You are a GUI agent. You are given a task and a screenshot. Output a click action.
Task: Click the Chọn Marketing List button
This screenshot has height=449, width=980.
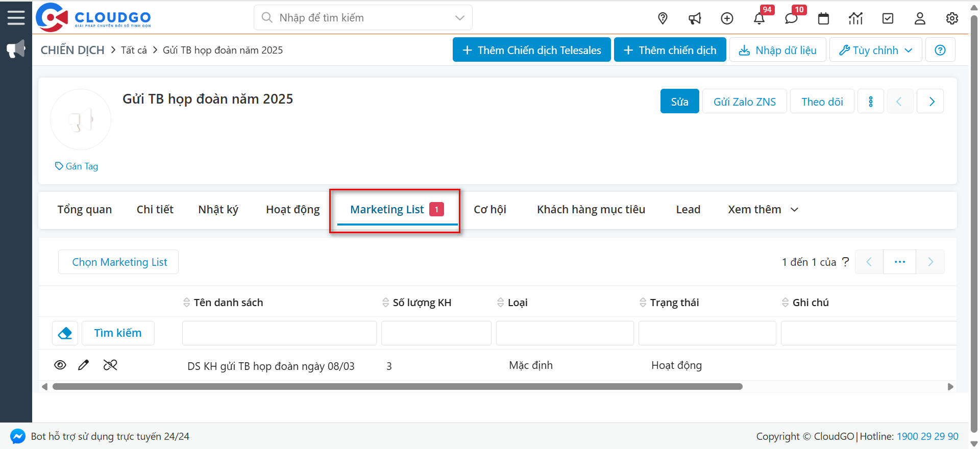119,262
